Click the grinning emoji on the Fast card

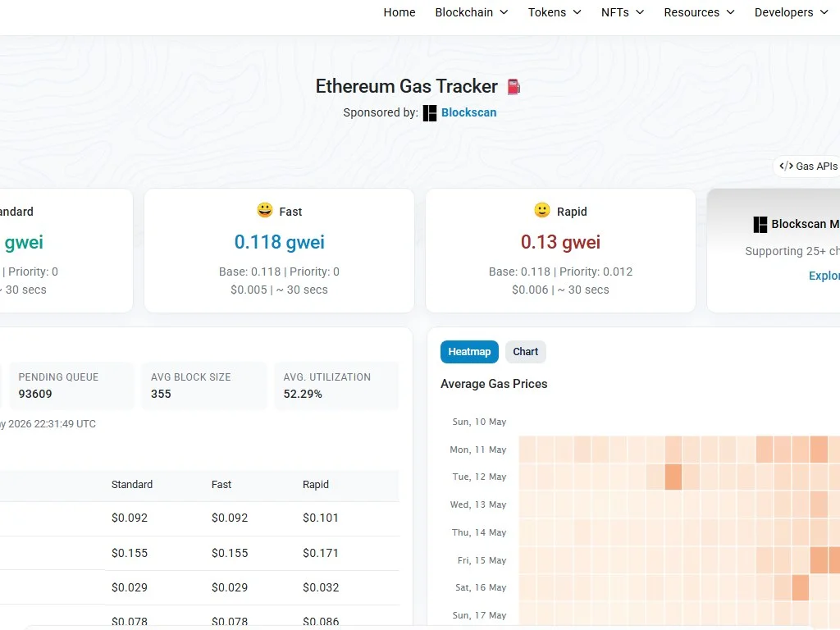pyautogui.click(x=265, y=210)
